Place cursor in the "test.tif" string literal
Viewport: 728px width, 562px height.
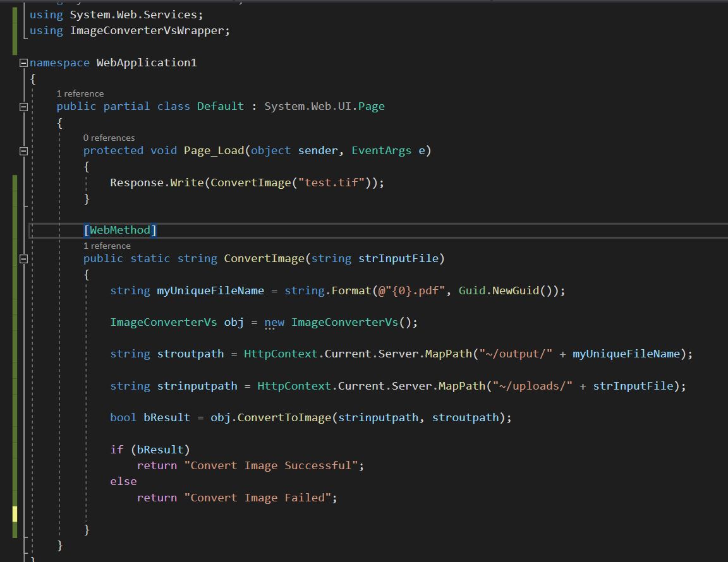[332, 182]
